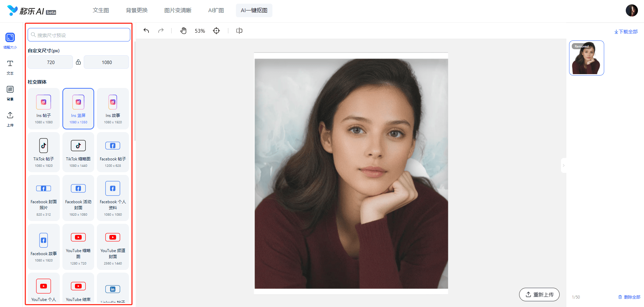Click the 社交媒体 heading
644x307 pixels.
[x=37, y=82]
